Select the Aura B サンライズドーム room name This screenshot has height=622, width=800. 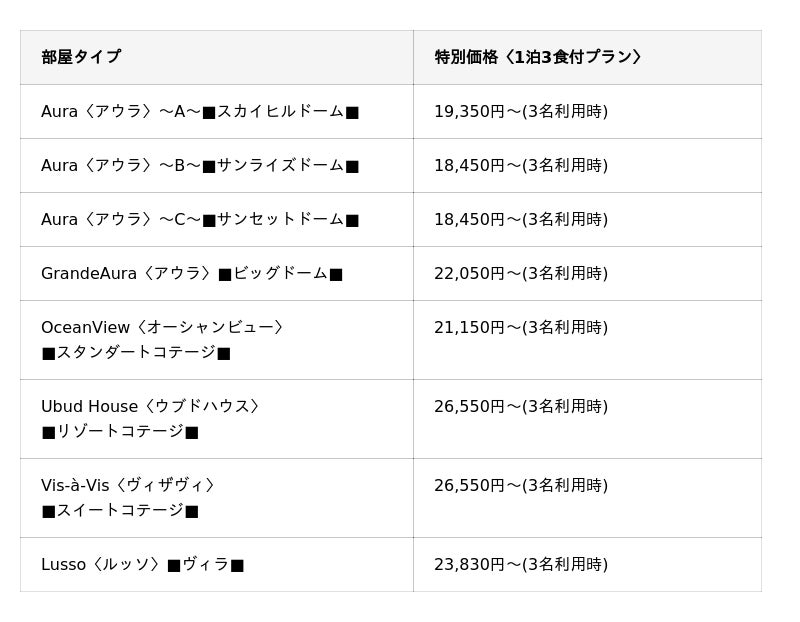[200, 165]
